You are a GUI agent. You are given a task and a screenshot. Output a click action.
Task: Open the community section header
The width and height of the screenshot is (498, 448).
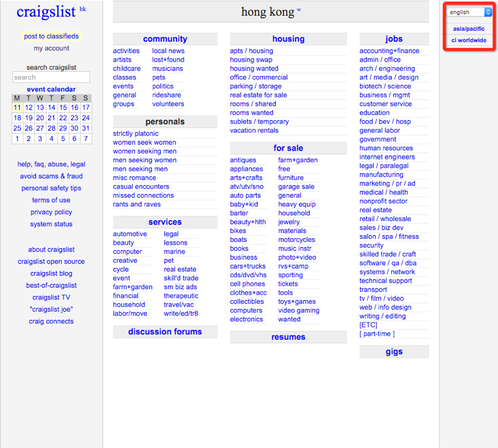click(165, 39)
